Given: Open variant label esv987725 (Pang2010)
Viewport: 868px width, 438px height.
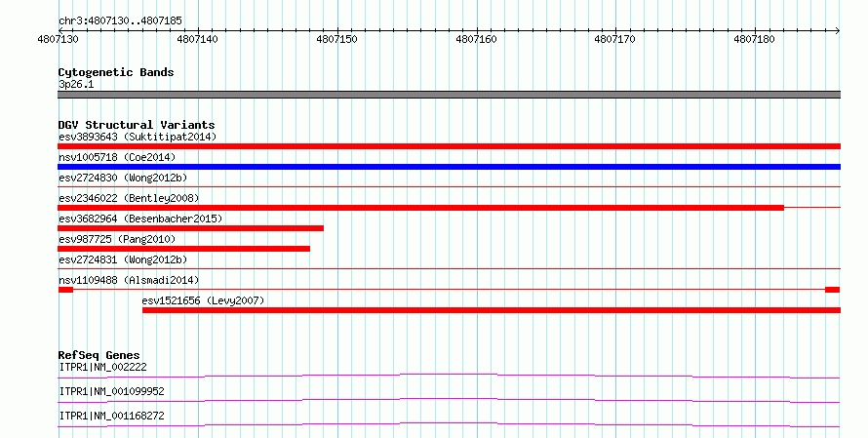Looking at the screenshot, I should pyautogui.click(x=117, y=239).
